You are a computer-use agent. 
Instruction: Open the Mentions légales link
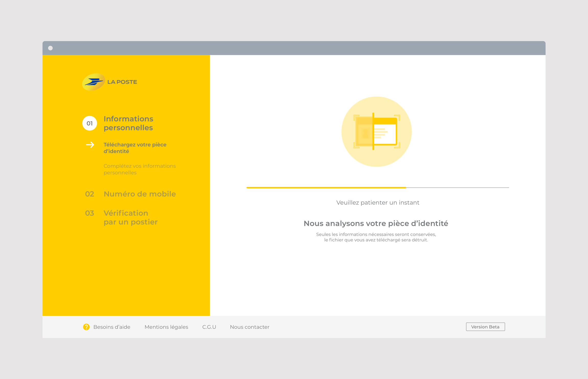click(166, 327)
